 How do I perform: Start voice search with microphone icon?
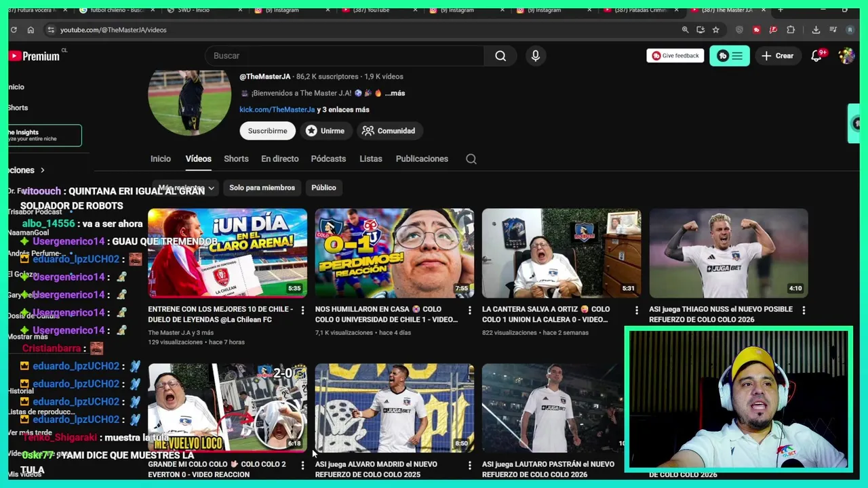[536, 56]
